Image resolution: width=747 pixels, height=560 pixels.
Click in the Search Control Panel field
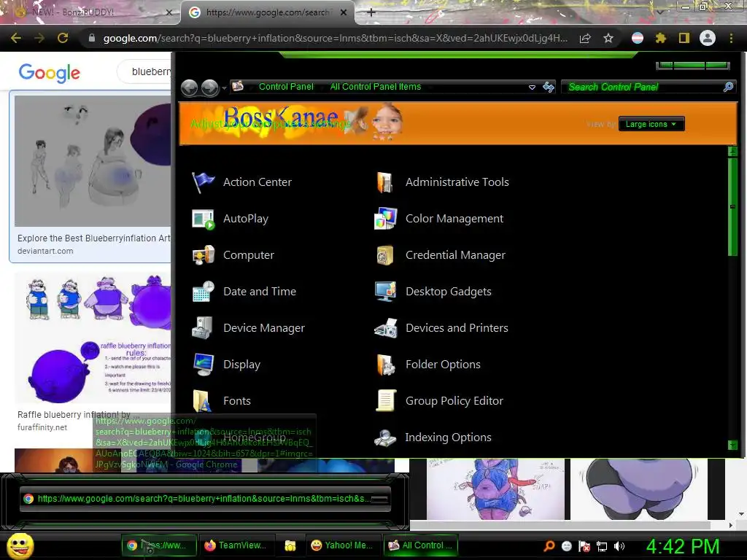click(x=644, y=87)
